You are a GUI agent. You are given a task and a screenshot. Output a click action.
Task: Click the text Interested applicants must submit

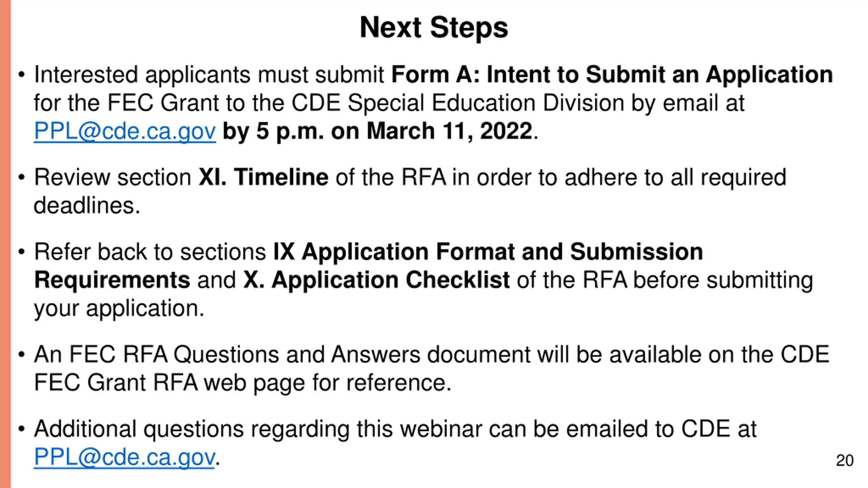[209, 75]
